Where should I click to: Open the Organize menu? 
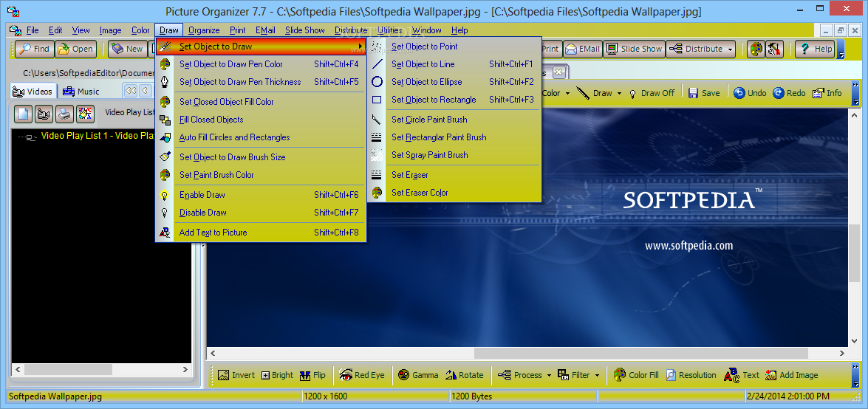pyautogui.click(x=204, y=30)
